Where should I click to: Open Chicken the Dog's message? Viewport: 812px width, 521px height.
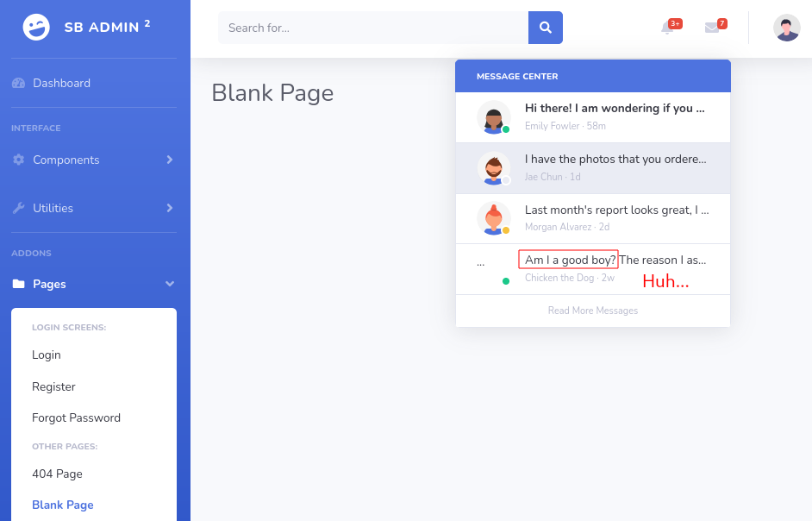[x=593, y=269]
